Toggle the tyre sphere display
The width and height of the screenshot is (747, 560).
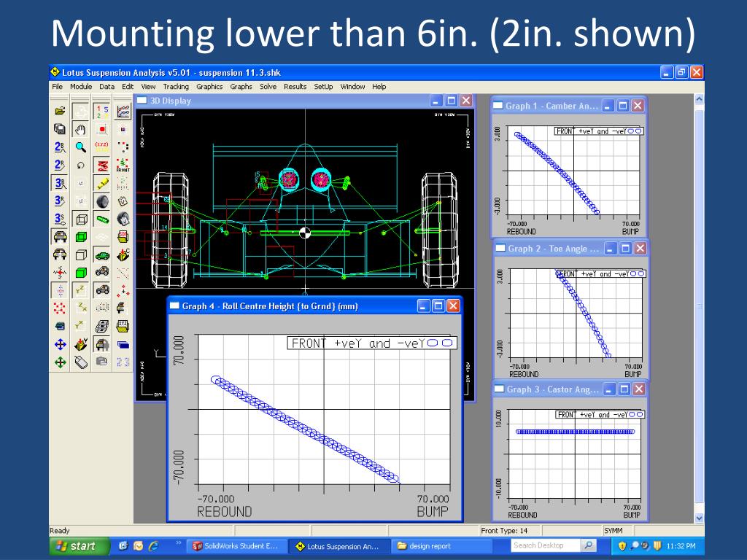pyautogui.click(x=102, y=201)
